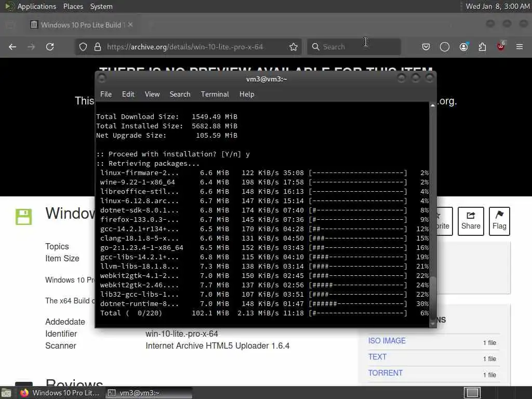The image size is (532, 399).
Task: Open Firefox hamburger application menu
Action: [520, 47]
